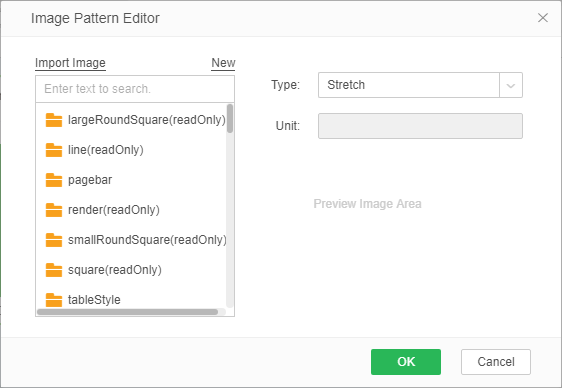Screen dimensions: 562x388
Task: Click the vertical scrollbar thumb
Action: pyautogui.click(x=230, y=119)
